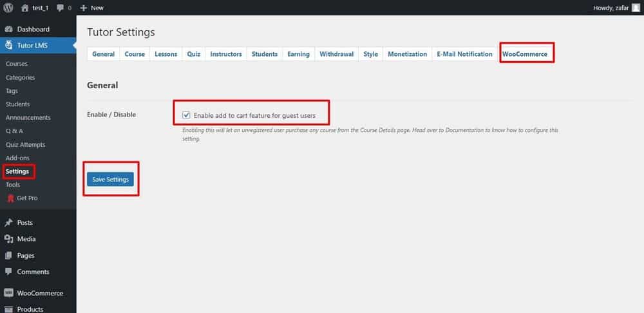Open Students in the sidebar submenu

pyautogui.click(x=17, y=104)
